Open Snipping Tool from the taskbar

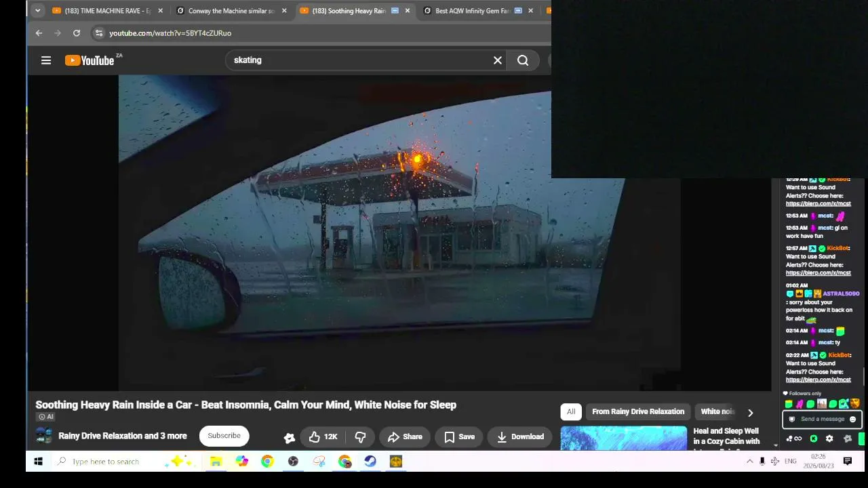pyautogui.click(x=319, y=462)
